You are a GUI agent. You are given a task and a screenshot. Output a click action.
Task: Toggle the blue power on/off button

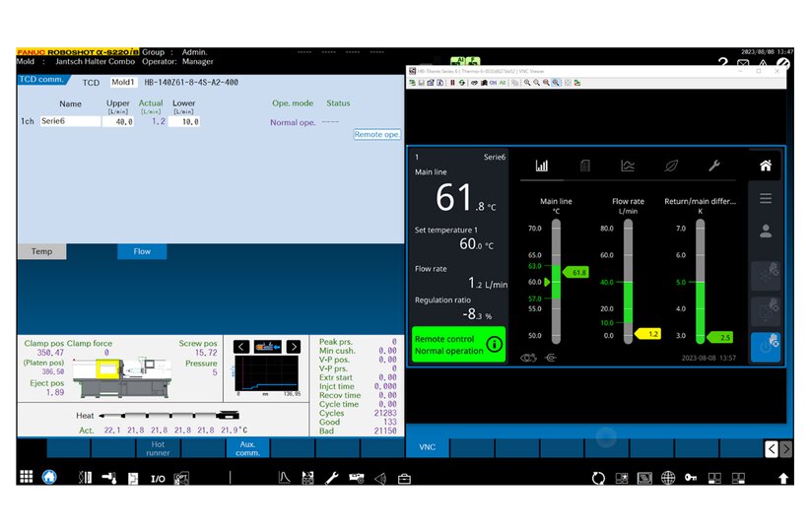(766, 347)
